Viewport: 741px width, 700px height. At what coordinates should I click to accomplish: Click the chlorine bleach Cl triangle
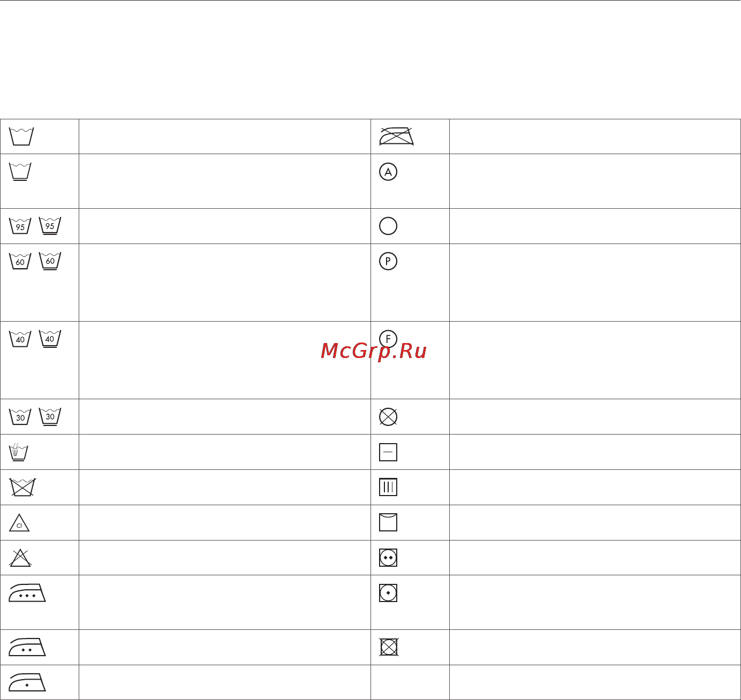tap(19, 523)
